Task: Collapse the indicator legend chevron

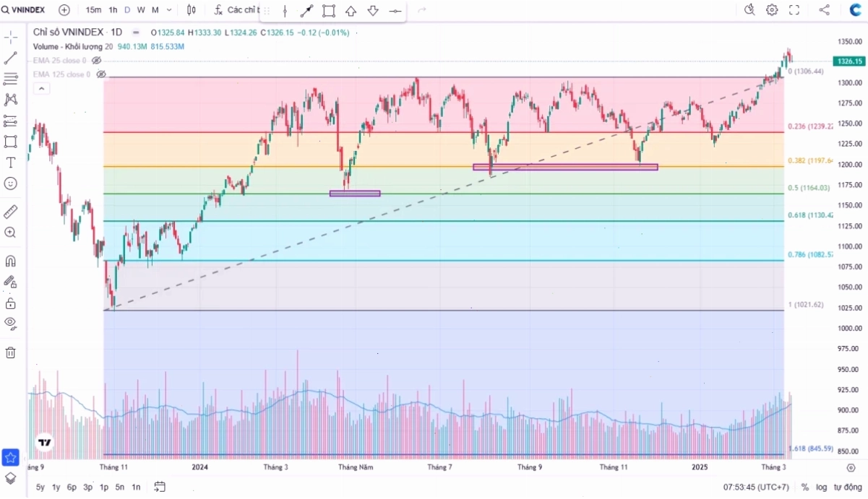Action: pos(42,89)
